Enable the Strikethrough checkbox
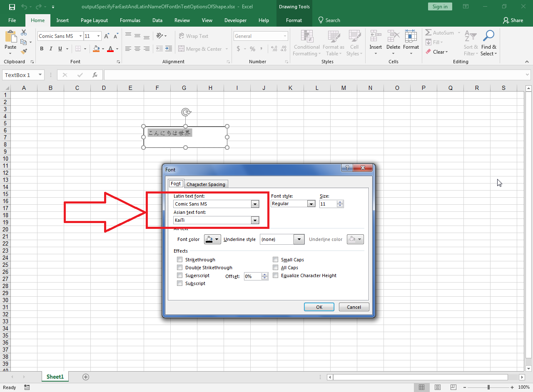This screenshot has height=392, width=533. click(x=180, y=260)
